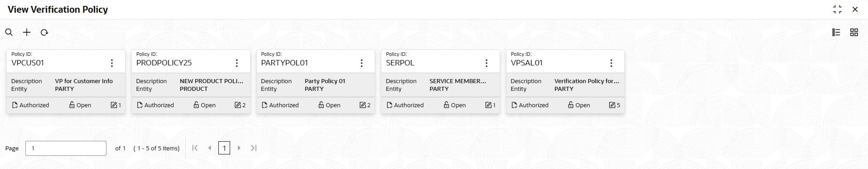
Task: Open the VPCUS01 card options menu
Action: [112, 63]
